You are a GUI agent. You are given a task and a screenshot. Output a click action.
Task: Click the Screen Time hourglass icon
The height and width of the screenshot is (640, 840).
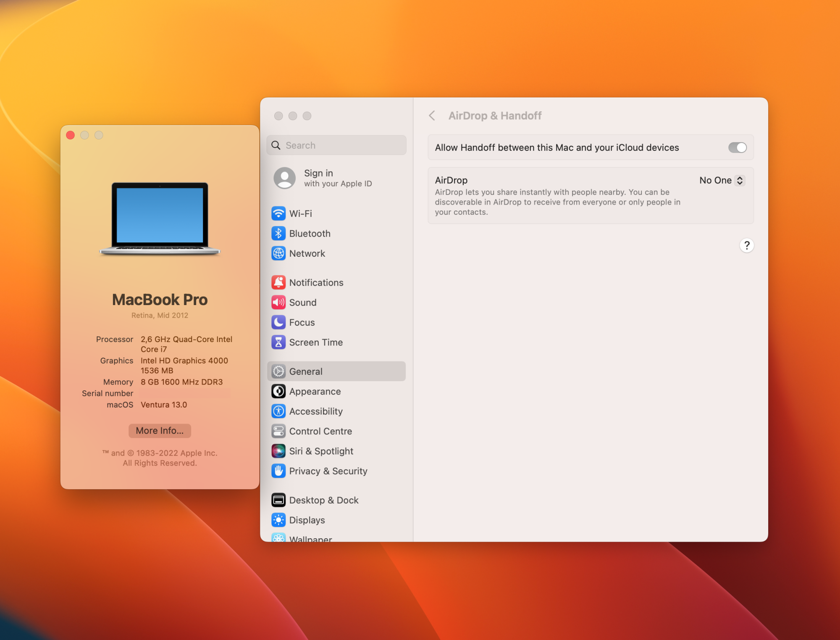tap(278, 342)
